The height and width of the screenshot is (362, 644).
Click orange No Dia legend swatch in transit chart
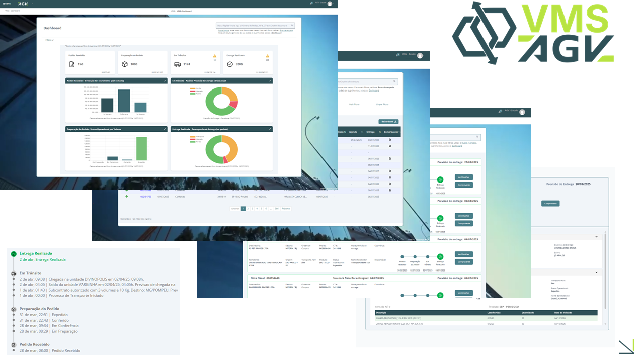192,88
